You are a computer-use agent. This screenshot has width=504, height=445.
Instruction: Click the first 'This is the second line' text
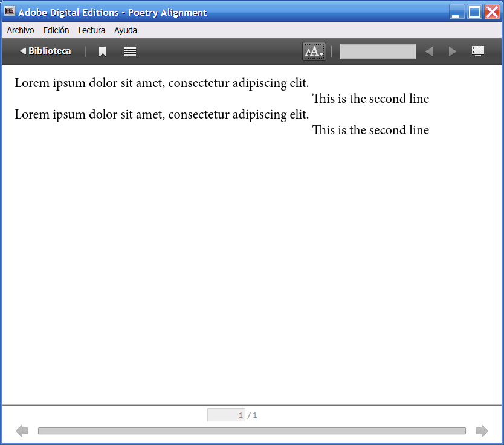click(x=370, y=99)
